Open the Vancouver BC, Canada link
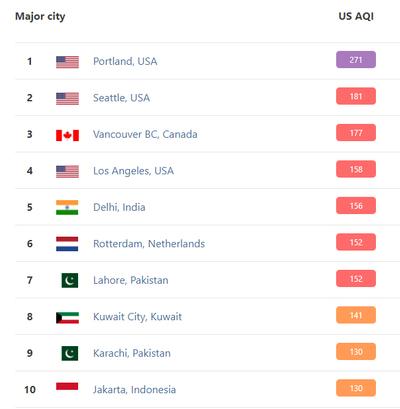Image resolution: width=400 pixels, height=409 pixels. click(x=145, y=134)
